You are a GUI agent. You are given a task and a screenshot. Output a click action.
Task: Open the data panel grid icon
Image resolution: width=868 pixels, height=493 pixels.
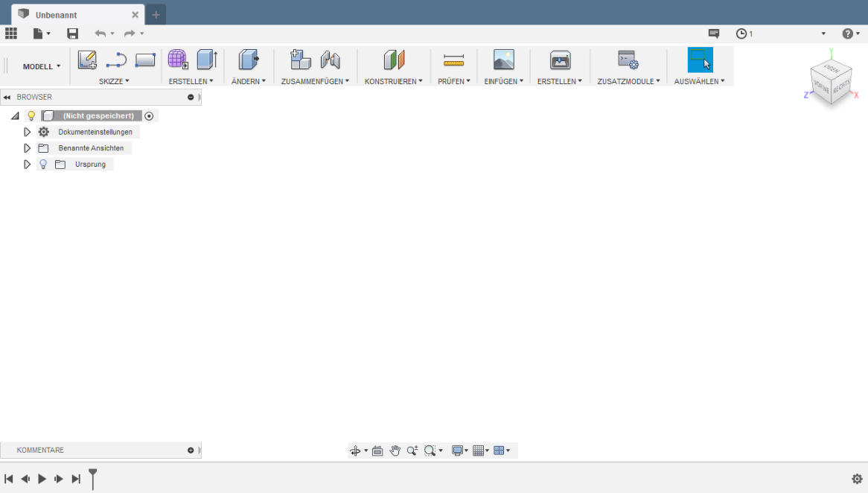click(11, 34)
